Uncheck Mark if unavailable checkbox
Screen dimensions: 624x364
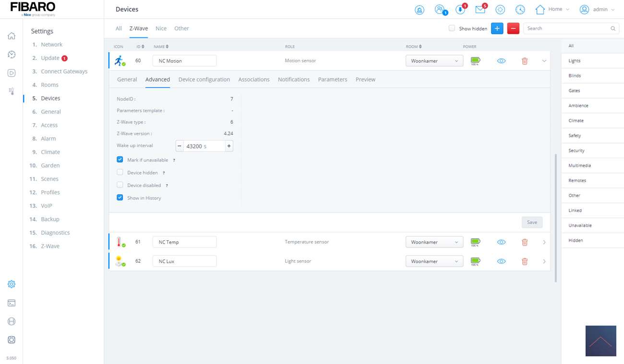pos(120,160)
